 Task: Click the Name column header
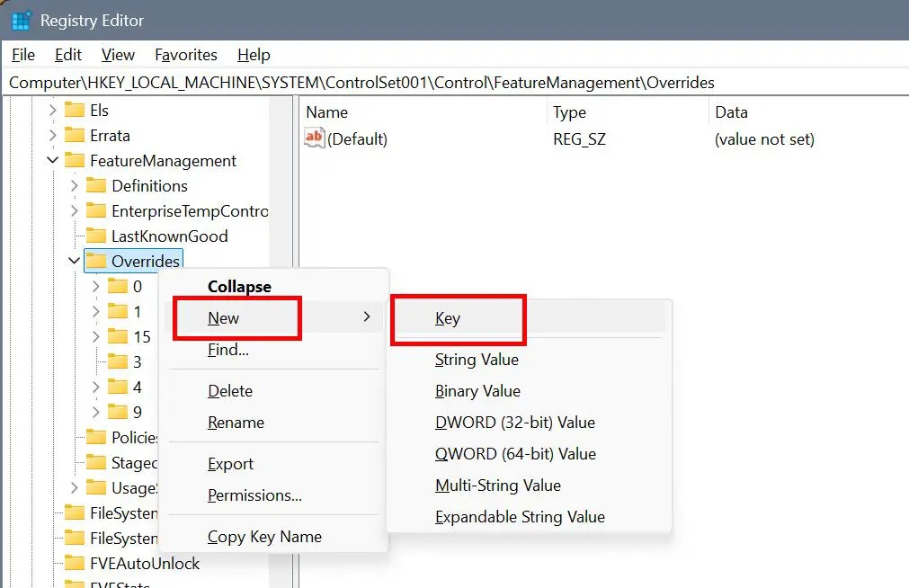coord(423,111)
